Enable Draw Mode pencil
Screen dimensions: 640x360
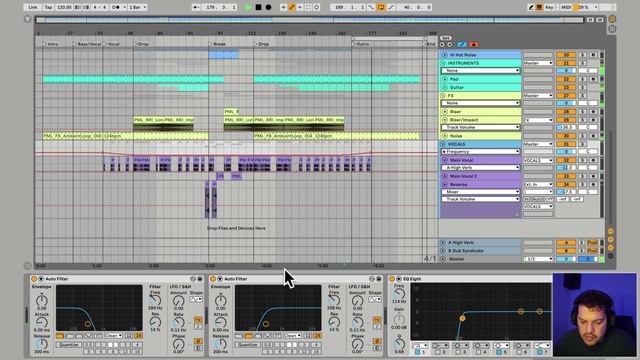531,7
